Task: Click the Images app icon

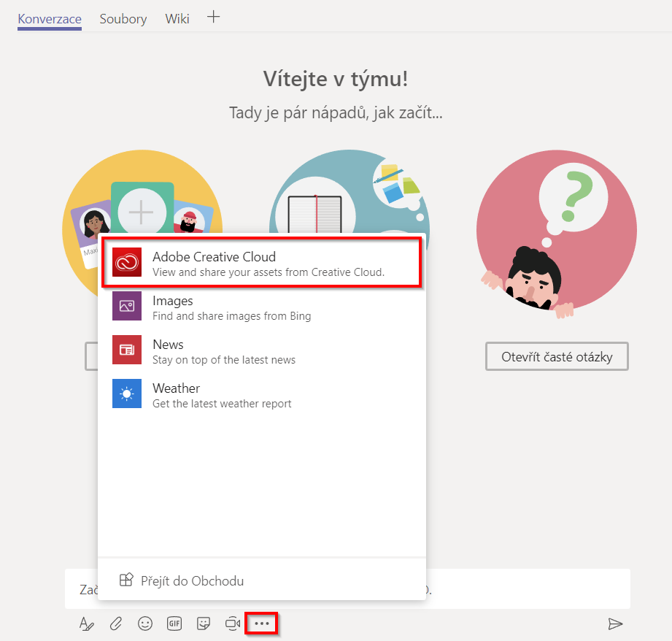Action: (x=127, y=306)
